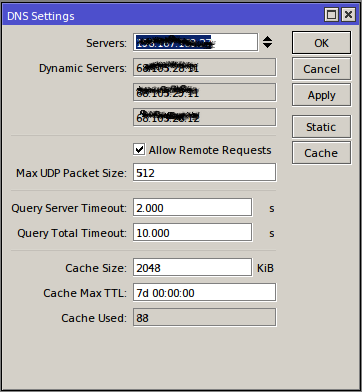362x392 pixels.
Task: Click the second Dynamic Servers field
Action: click(205, 92)
